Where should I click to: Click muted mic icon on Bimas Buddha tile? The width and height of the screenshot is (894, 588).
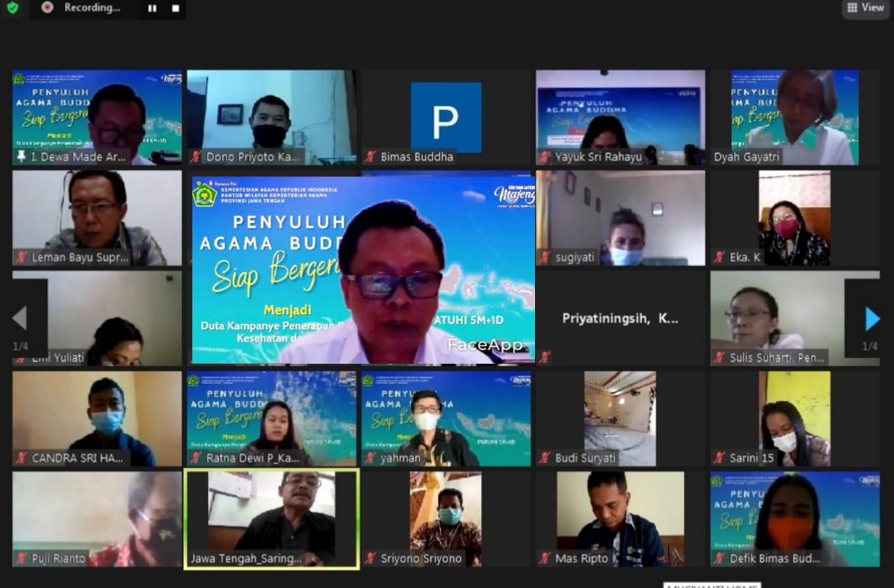(x=371, y=157)
